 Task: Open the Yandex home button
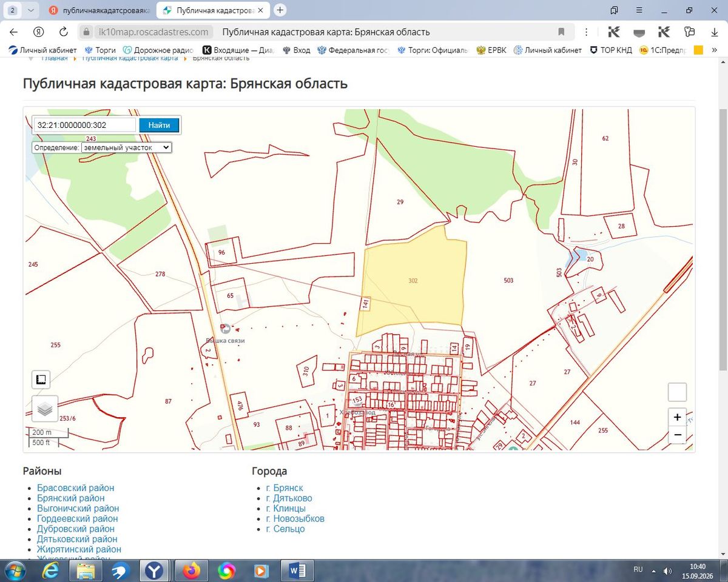(x=38, y=32)
